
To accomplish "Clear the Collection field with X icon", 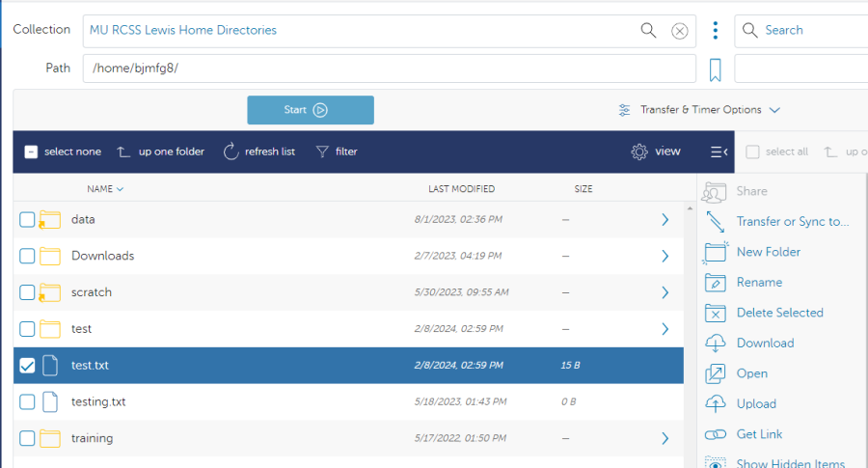I will pos(680,31).
